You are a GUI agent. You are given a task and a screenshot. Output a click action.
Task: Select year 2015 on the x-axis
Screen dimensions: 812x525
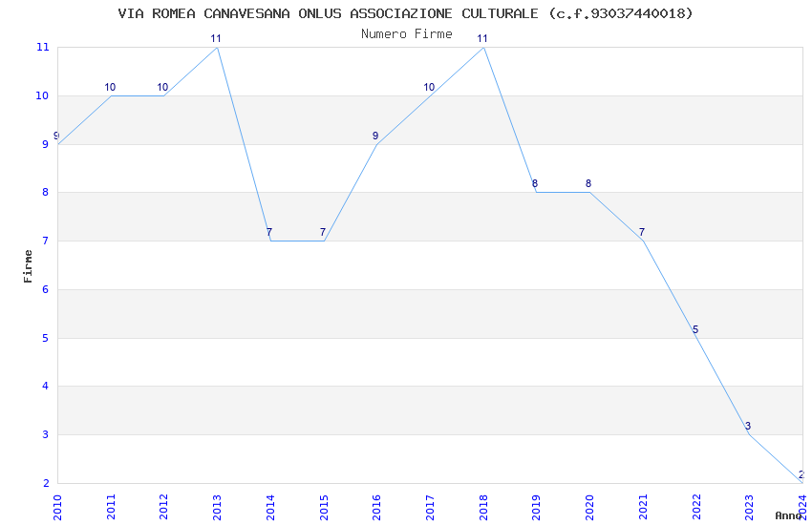(324, 508)
